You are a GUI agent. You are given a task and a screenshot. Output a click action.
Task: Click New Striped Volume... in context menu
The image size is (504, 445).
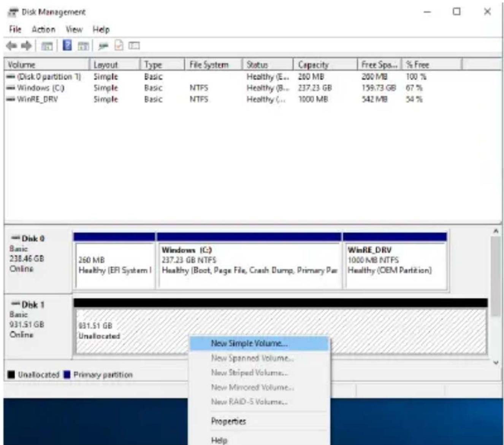[x=259, y=373]
